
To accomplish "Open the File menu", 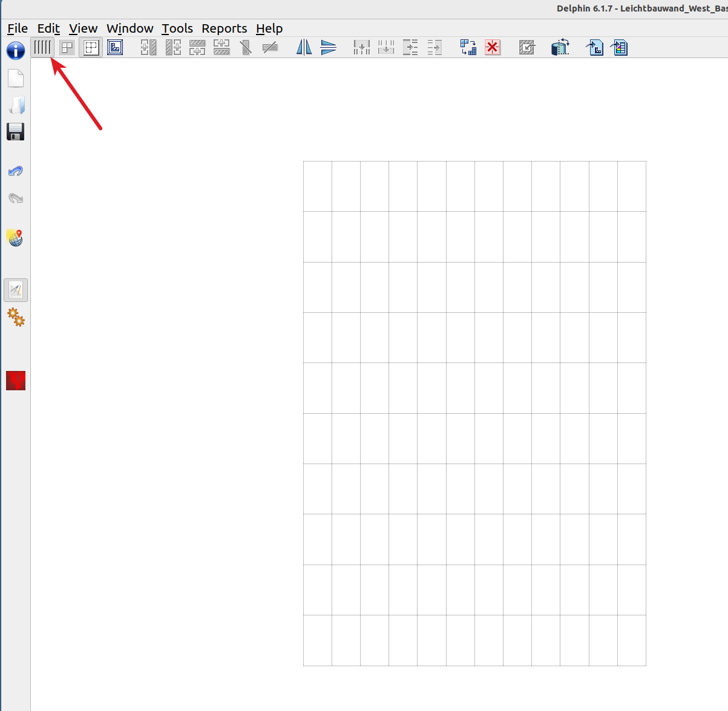I will click(18, 28).
